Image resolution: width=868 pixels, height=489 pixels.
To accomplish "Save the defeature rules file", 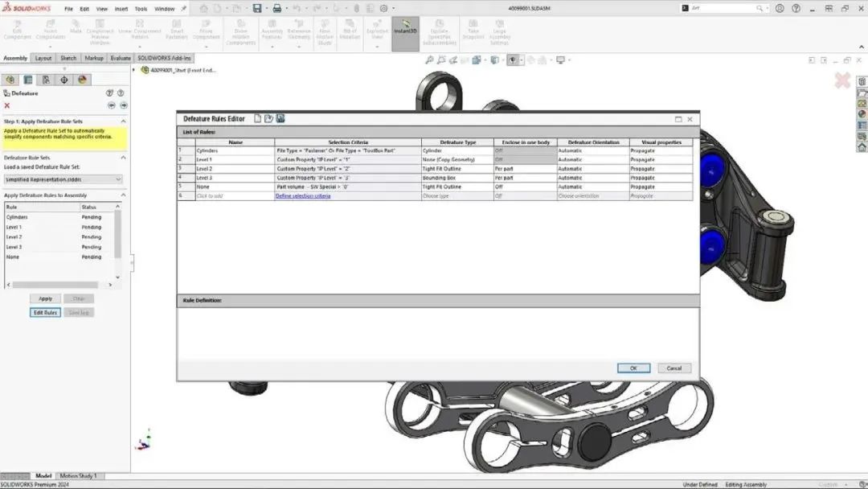I will (x=280, y=118).
